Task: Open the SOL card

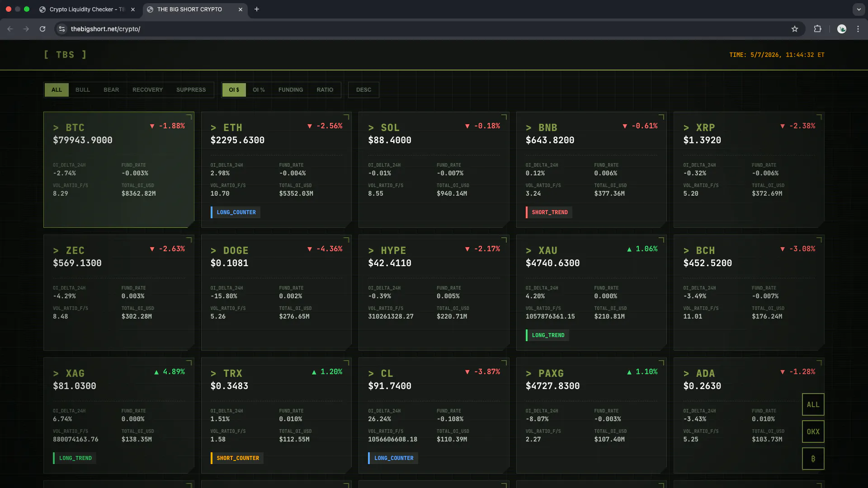Action: click(x=434, y=169)
